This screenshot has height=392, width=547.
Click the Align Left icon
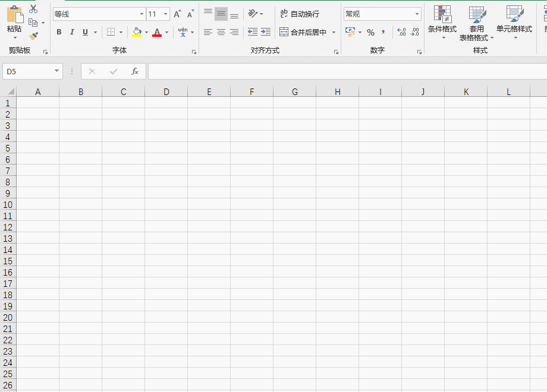pyautogui.click(x=208, y=32)
